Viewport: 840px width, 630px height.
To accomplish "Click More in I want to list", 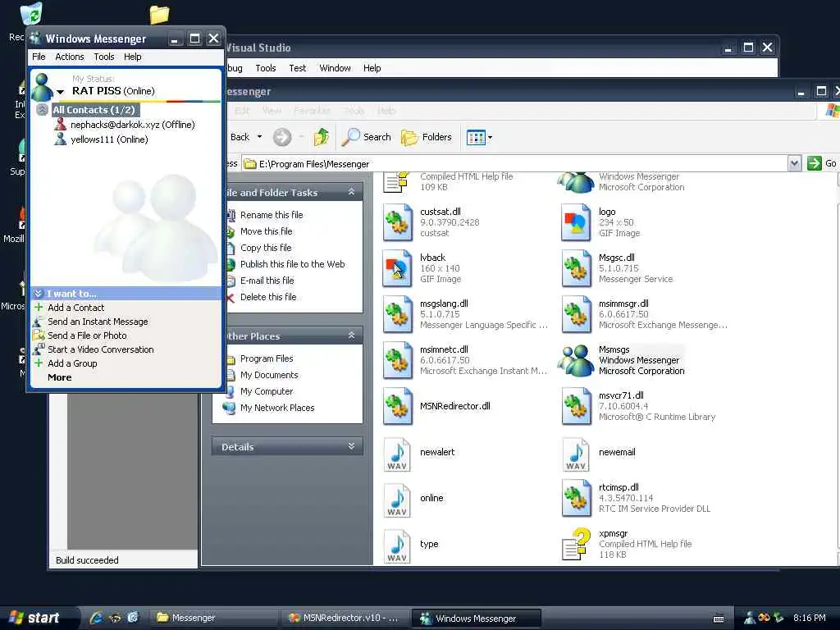I will [59, 377].
